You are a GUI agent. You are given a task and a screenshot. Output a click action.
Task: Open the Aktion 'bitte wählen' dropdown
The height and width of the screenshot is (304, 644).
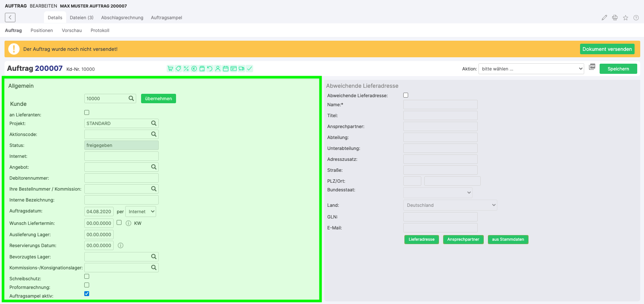[531, 69]
